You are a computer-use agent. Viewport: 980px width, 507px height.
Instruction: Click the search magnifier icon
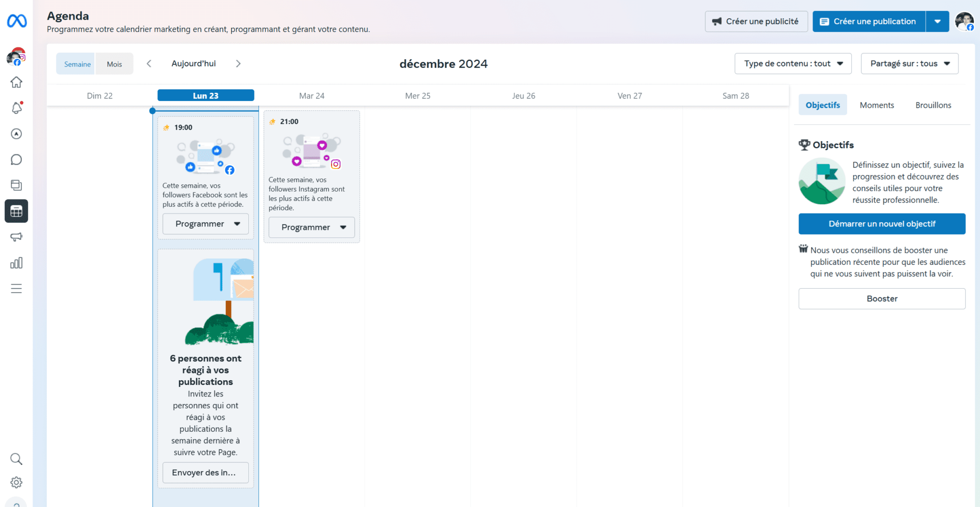(x=16, y=459)
